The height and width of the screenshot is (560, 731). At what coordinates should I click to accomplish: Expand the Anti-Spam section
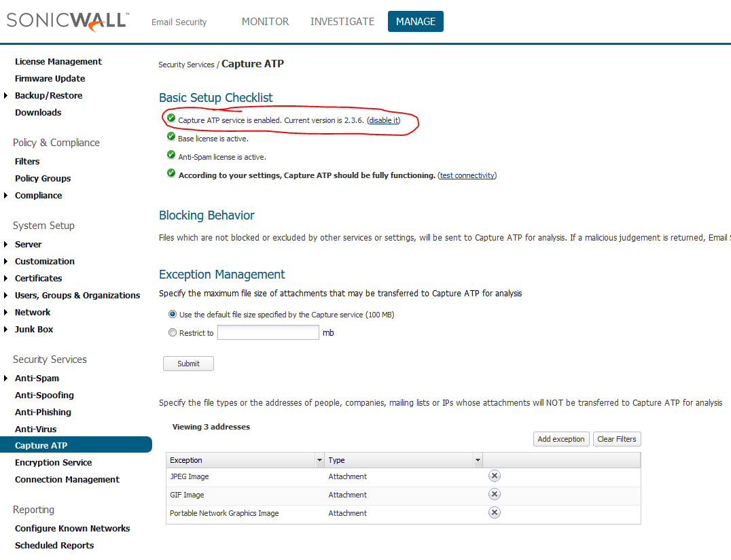5,378
